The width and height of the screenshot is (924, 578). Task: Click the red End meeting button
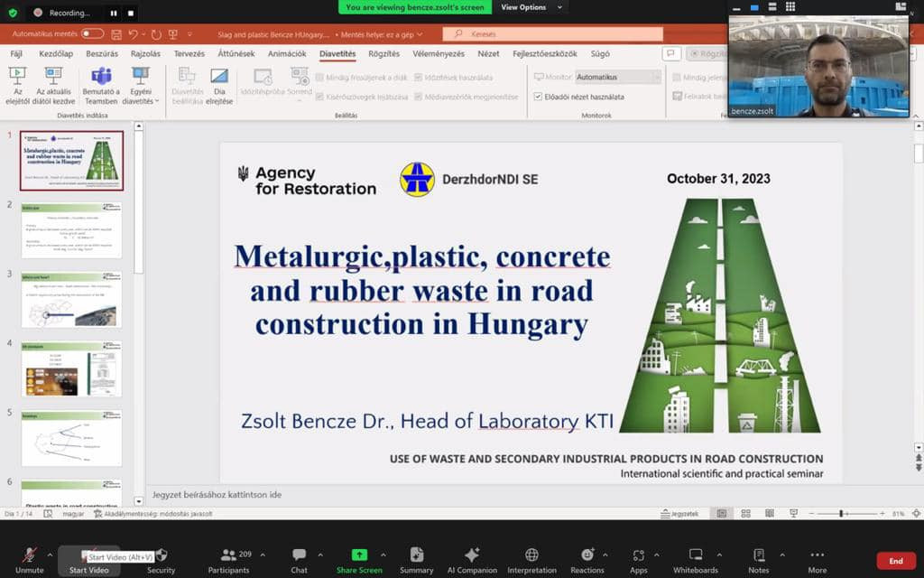(895, 561)
